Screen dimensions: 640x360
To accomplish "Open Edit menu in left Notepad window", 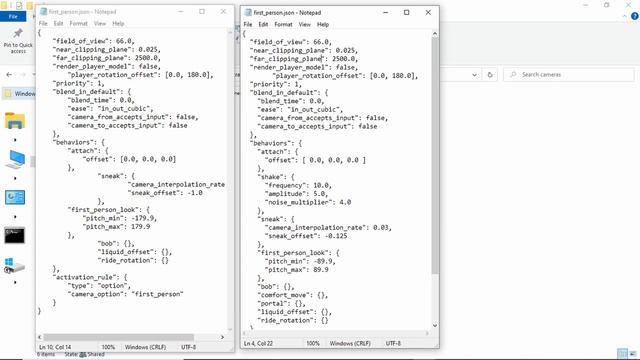I will pos(58,24).
